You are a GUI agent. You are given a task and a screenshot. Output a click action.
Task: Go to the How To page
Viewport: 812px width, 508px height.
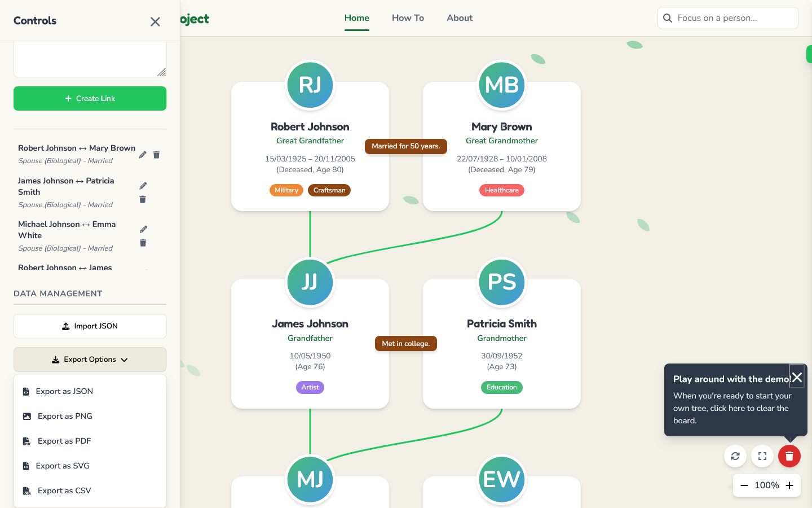[x=408, y=18]
